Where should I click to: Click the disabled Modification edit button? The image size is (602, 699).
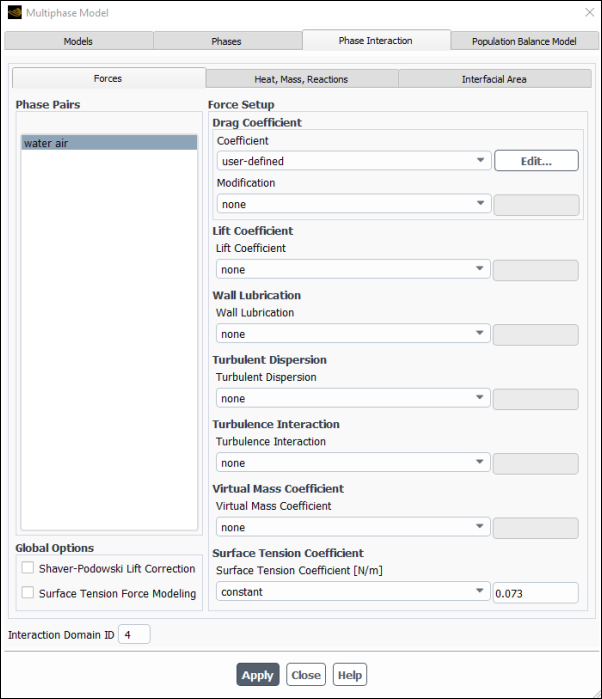tap(536, 205)
